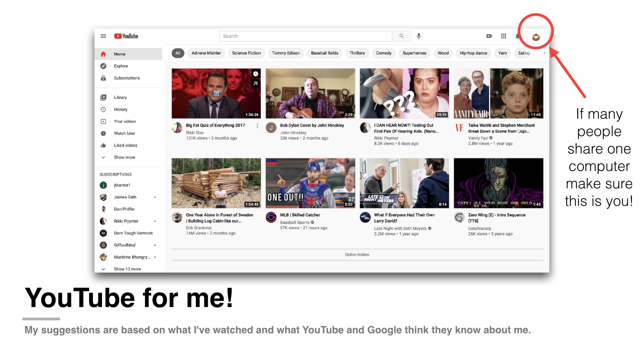Open Maritime Bhangra subscription channel
The width and height of the screenshot is (644, 362).
click(128, 257)
